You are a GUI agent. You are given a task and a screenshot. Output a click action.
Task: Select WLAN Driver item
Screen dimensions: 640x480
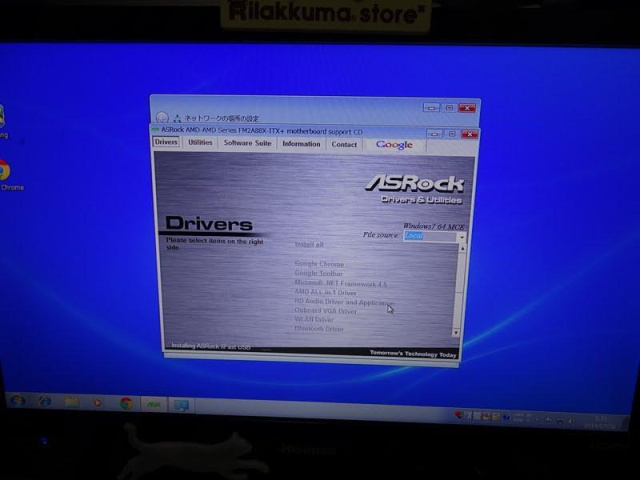pyautogui.click(x=314, y=320)
